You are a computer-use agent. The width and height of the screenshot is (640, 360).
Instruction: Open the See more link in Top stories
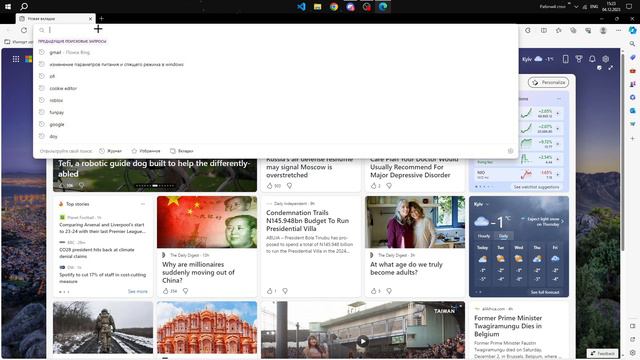tap(138, 291)
